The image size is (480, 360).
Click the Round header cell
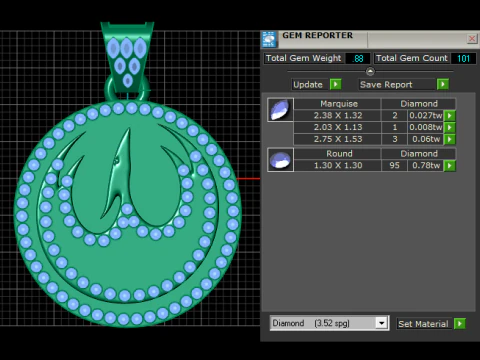tap(337, 154)
